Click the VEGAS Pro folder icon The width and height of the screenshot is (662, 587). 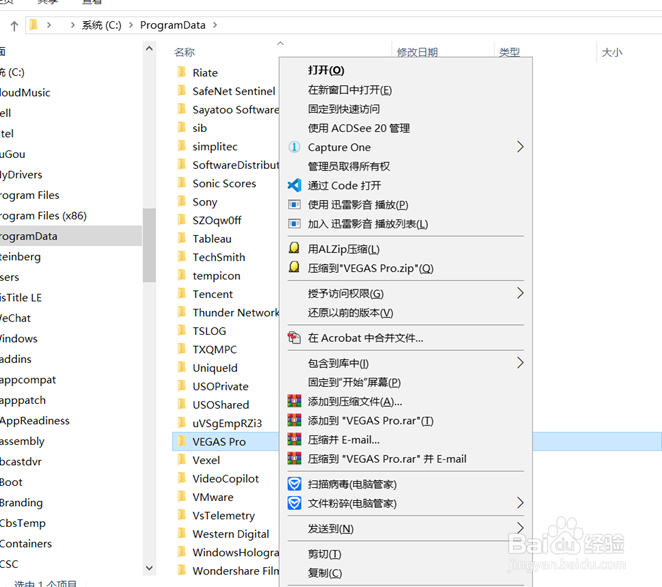pos(182,441)
